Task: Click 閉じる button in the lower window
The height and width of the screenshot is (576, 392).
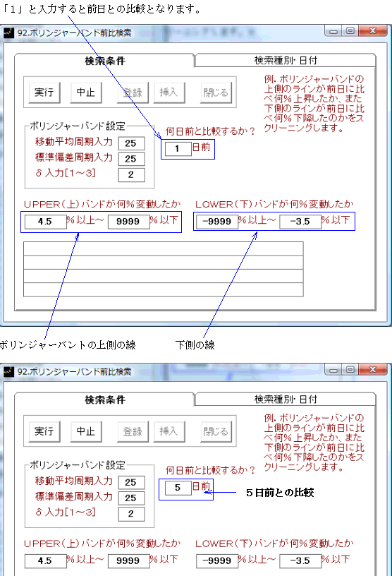Action: pyautogui.click(x=216, y=431)
